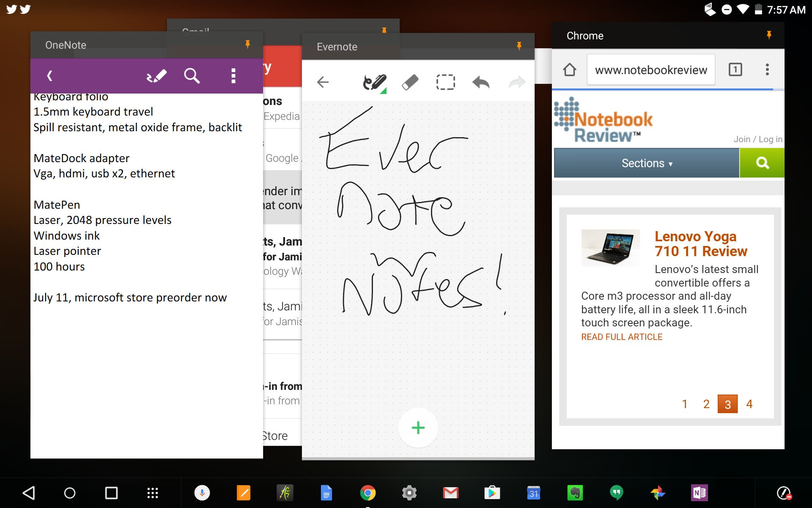Tap the icon at the taskbar's right end

tap(784, 493)
